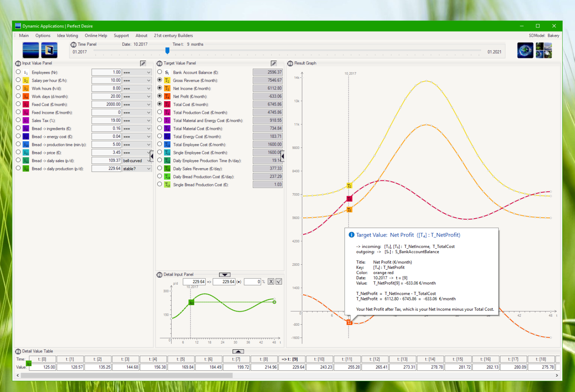Screen dimensions: 575x392
Task: Open the pencil editor on Target Value Panel
Action: (x=274, y=63)
